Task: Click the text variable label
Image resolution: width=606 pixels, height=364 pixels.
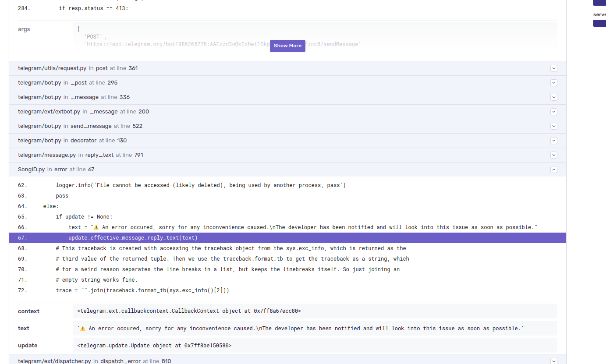Action: 24,329
